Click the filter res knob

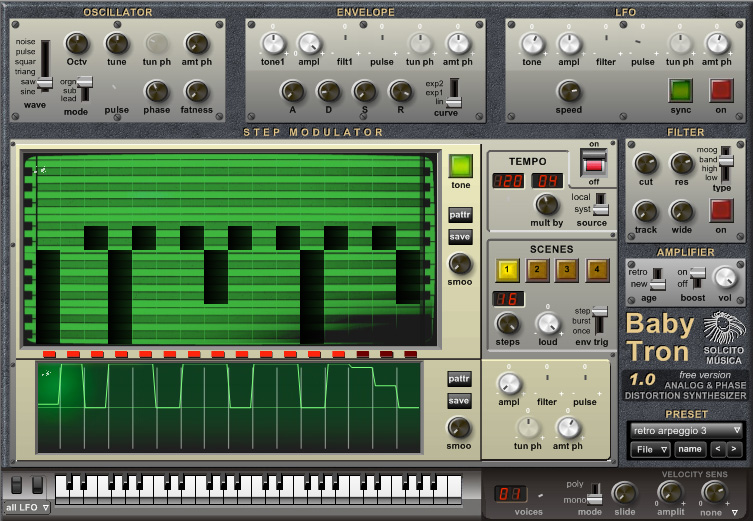point(681,164)
